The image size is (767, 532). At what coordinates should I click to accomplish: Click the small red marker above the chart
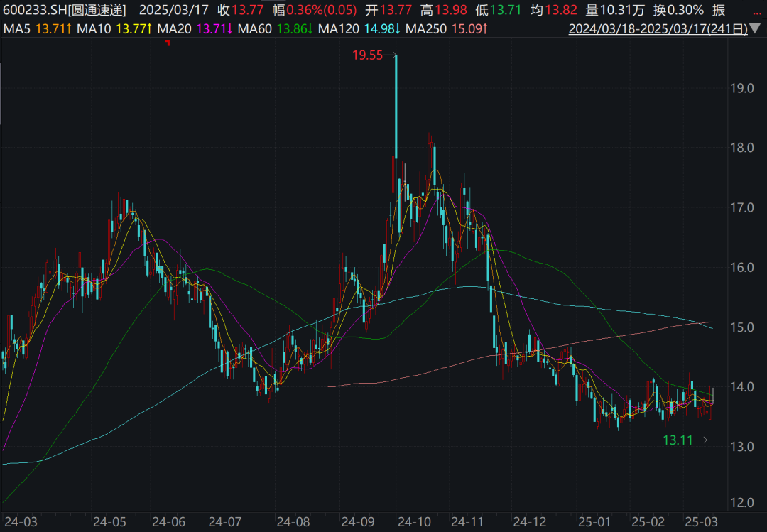coord(168,43)
